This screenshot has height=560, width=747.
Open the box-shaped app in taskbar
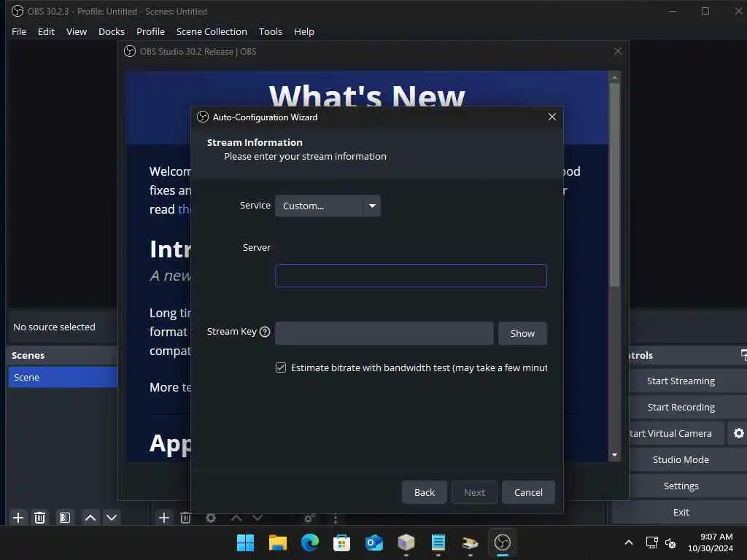(406, 542)
